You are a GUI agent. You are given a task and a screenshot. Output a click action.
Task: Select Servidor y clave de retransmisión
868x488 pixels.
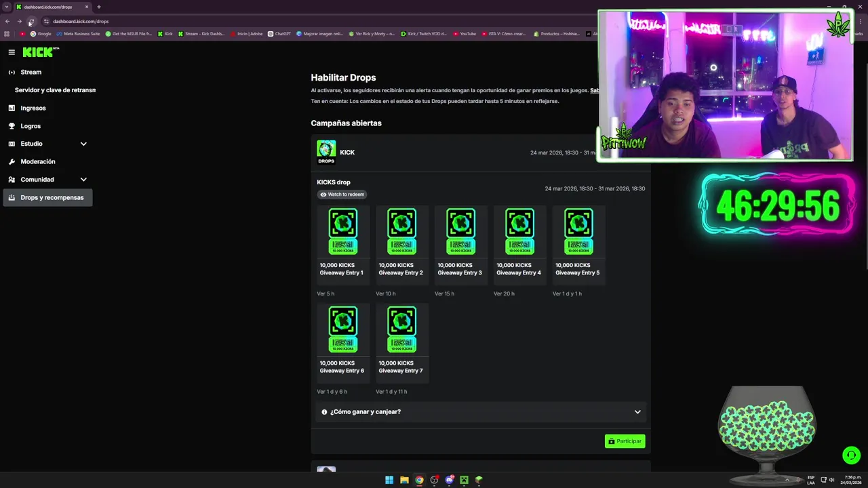point(55,90)
